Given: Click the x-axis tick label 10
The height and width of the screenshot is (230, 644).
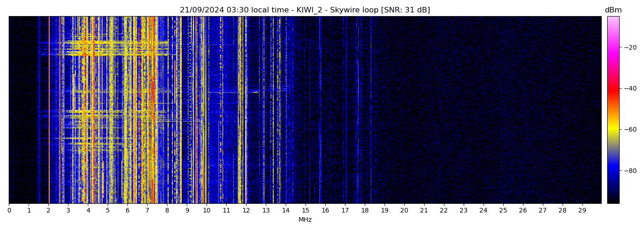Looking at the screenshot, I should click(x=207, y=211).
